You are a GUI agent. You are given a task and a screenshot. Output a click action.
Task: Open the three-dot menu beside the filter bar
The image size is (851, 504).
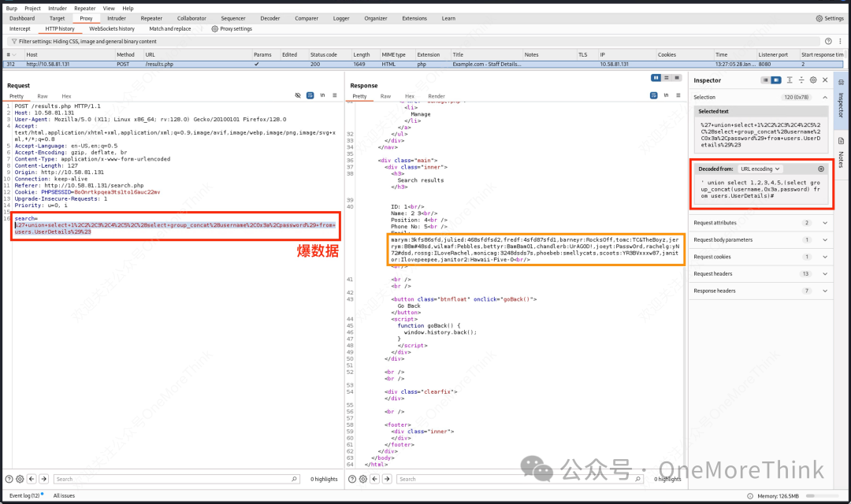point(840,41)
